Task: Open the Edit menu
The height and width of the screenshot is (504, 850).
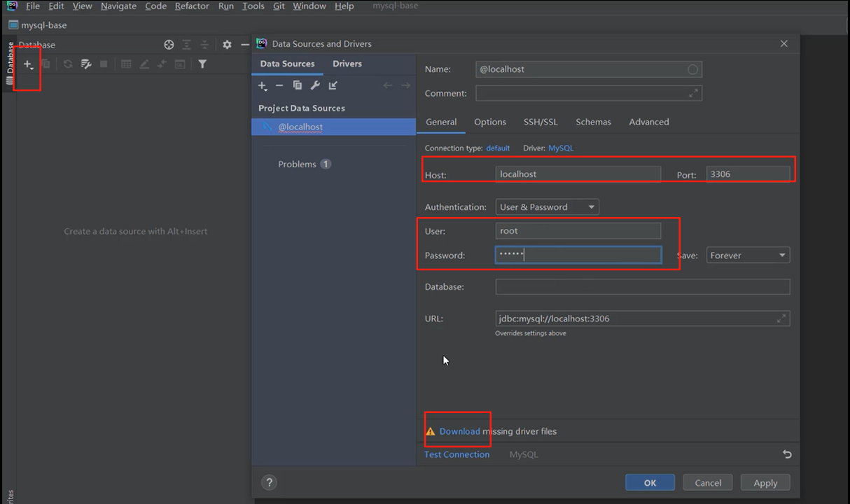Action: pos(56,6)
